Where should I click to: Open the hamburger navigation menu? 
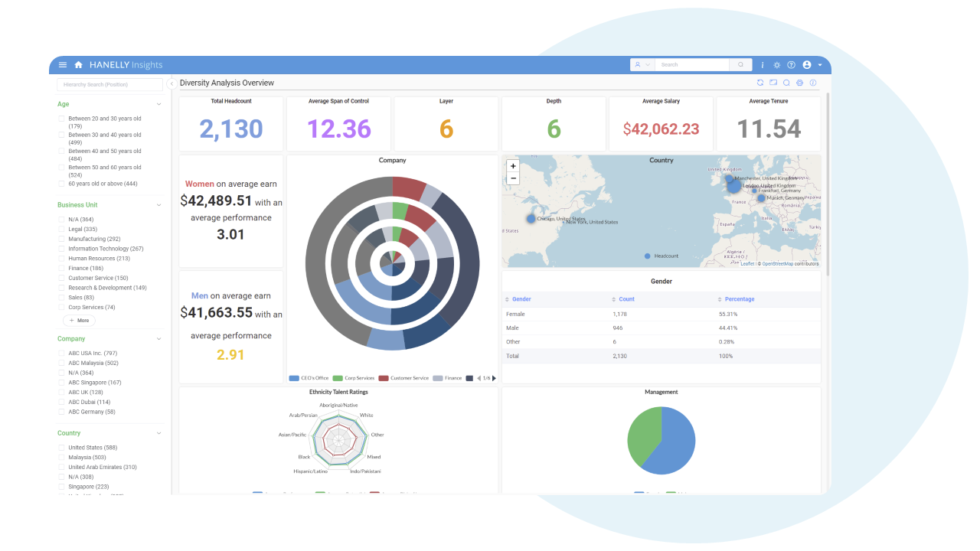pos(63,65)
